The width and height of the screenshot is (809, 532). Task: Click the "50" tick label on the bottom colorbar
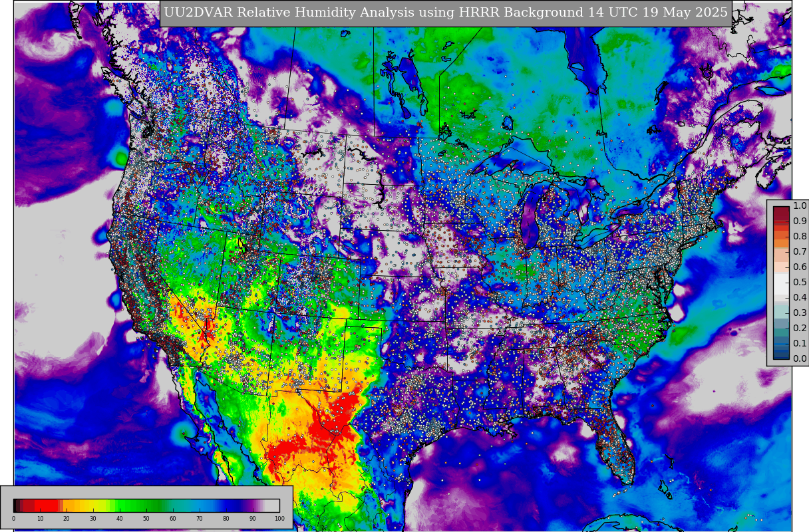(146, 519)
